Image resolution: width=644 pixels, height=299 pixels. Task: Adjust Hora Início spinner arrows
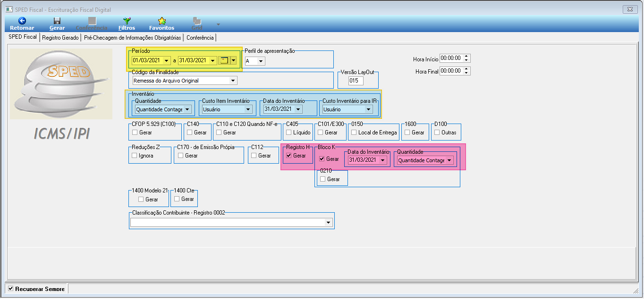tap(466, 58)
